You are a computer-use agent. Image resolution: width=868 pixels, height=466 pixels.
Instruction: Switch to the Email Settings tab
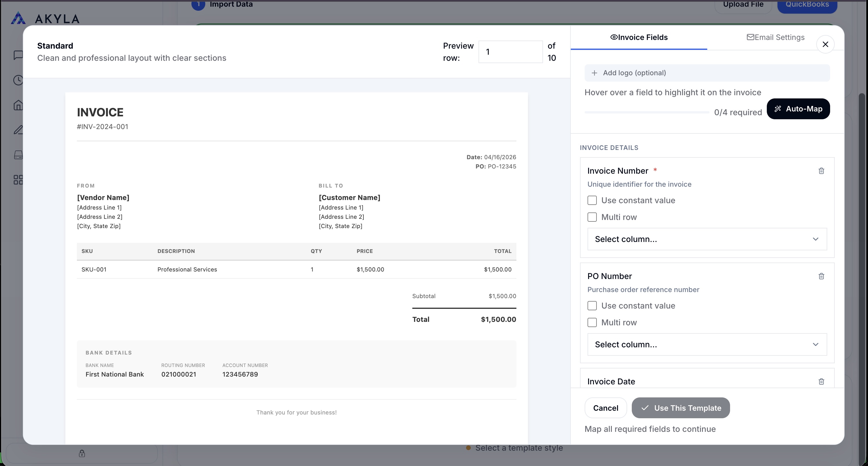coord(776,37)
